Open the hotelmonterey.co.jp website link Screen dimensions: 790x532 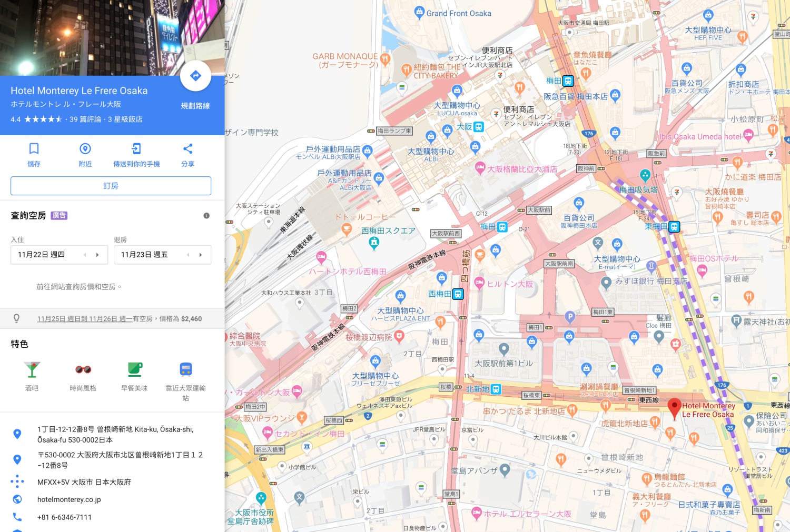click(69, 499)
